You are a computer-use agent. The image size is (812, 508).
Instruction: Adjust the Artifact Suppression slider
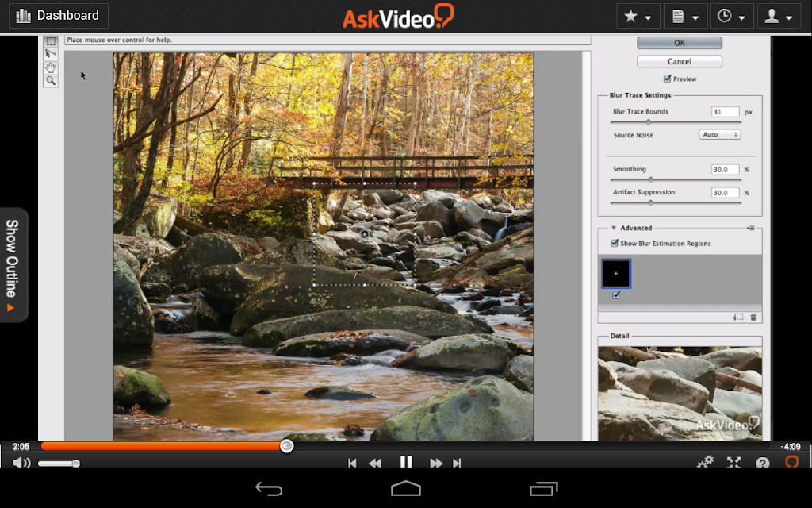[x=651, y=202]
